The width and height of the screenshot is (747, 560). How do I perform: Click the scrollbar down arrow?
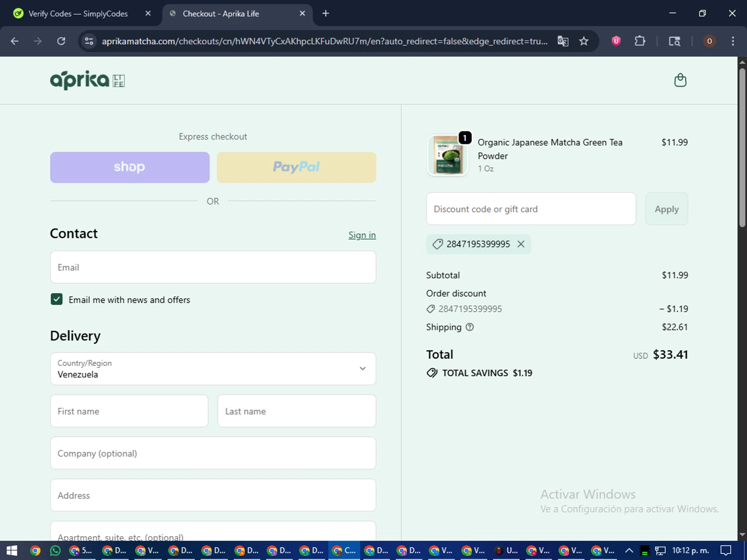pos(742,535)
